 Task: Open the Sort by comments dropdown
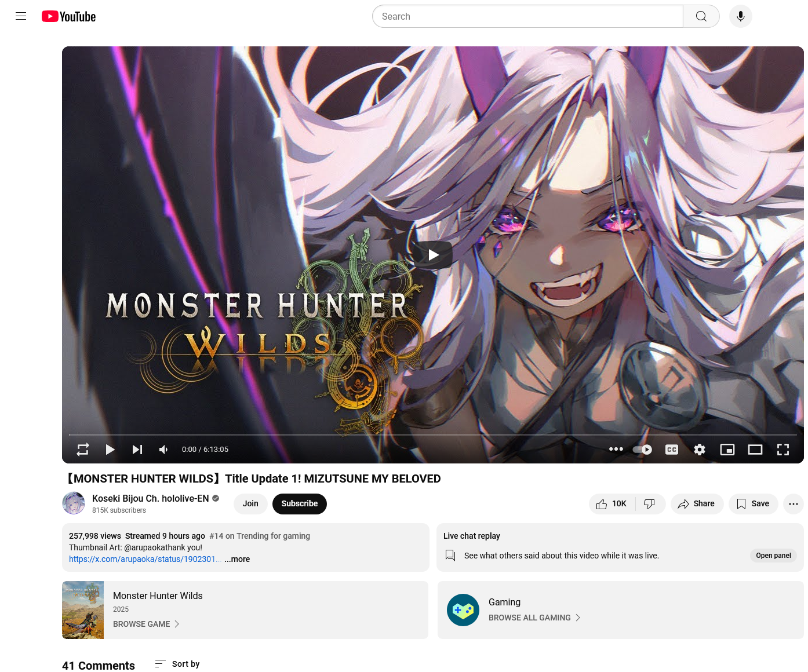(177, 664)
